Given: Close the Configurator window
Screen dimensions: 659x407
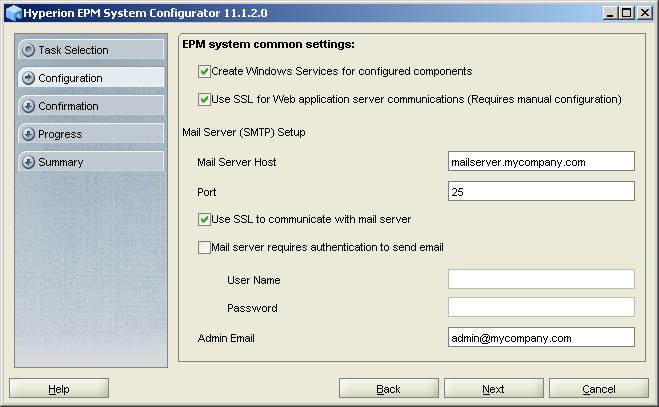Looking at the screenshot, I should click(644, 13).
